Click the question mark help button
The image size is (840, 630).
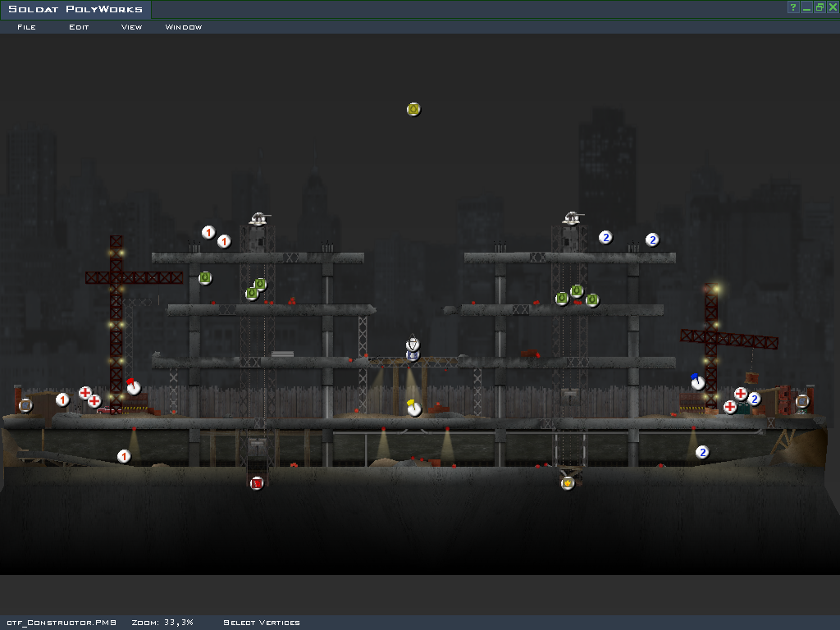[793, 7]
